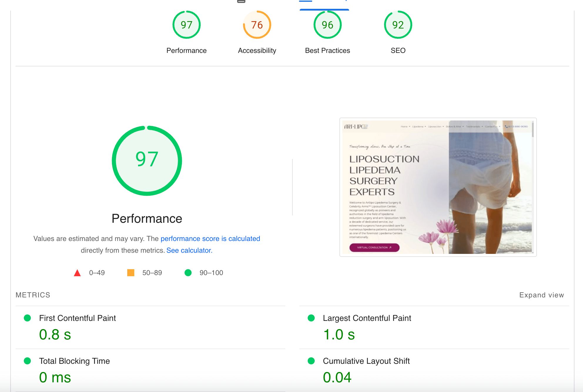Viewport: 583px width, 392px height.
Task: Click the Performance 97 score gauge at top
Action: point(186,25)
